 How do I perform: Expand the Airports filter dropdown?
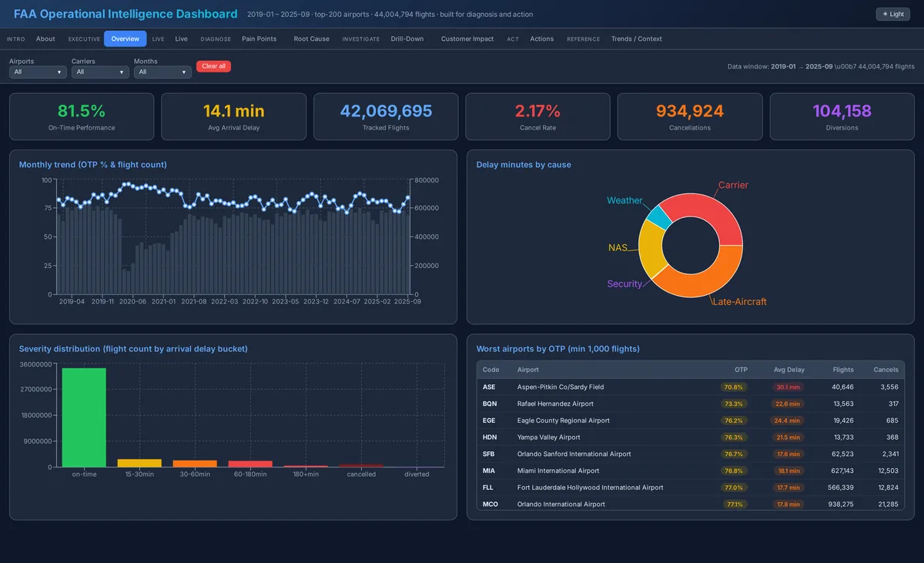pyautogui.click(x=38, y=72)
